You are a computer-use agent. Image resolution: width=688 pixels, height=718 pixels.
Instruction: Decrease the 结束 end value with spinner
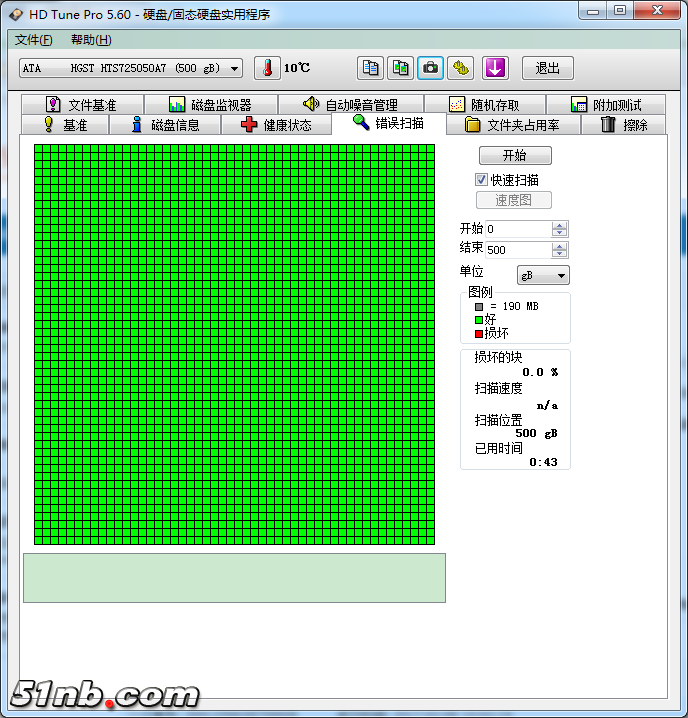(x=560, y=254)
